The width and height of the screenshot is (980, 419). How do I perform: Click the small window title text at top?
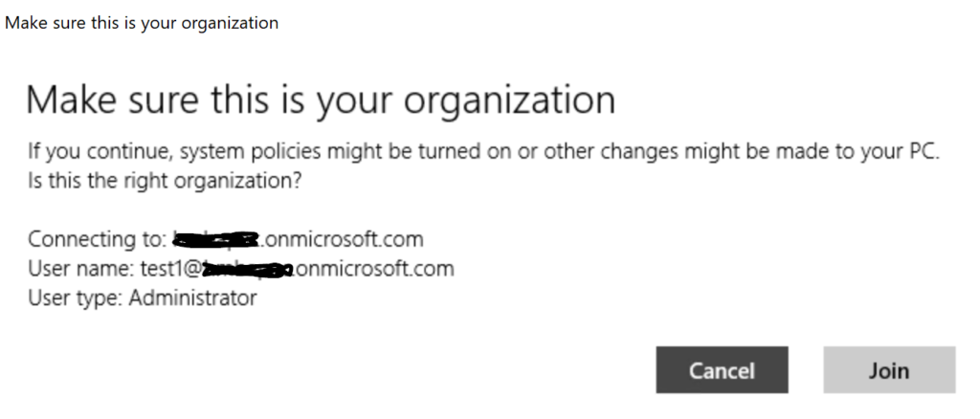(142, 22)
